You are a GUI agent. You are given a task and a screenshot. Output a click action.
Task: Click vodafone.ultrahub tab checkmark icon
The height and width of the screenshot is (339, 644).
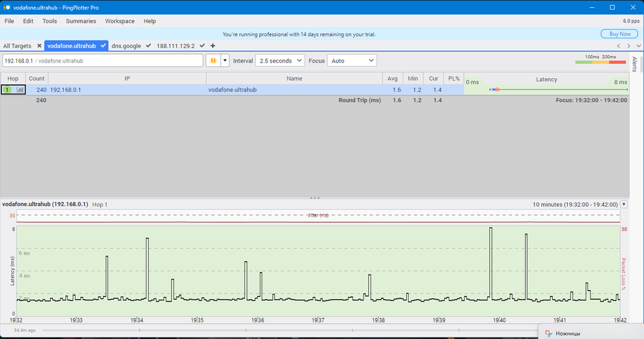(x=103, y=46)
